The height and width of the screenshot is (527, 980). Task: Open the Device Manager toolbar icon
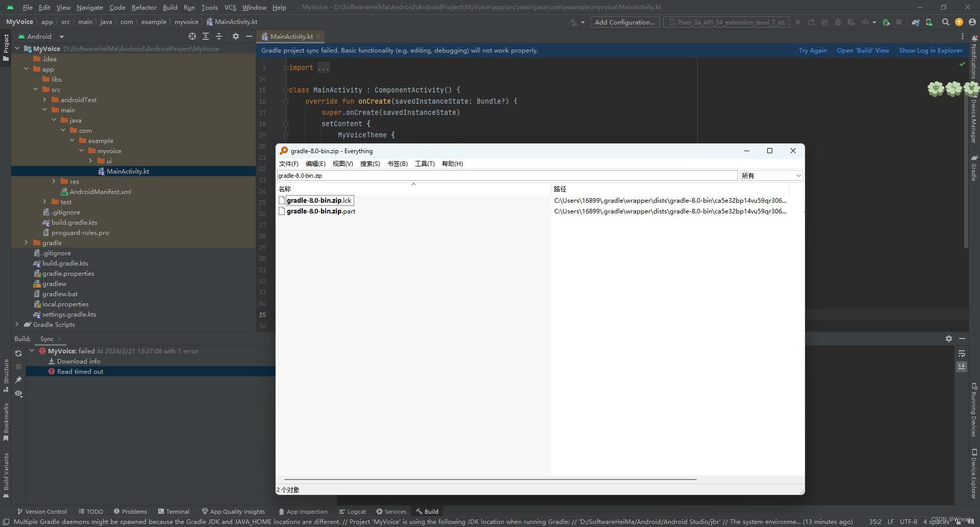tap(929, 22)
